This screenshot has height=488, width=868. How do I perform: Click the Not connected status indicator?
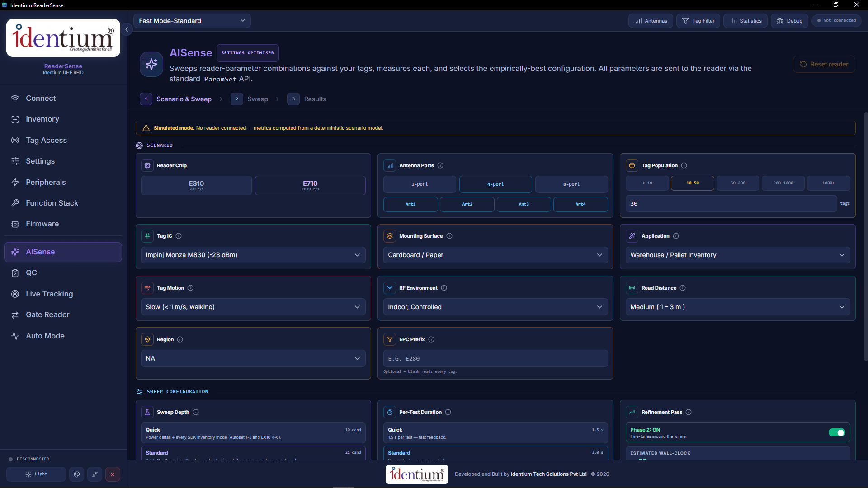tap(836, 21)
